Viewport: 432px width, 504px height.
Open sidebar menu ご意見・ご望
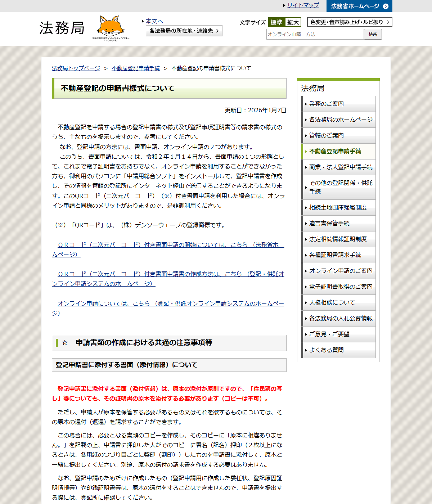(338, 334)
